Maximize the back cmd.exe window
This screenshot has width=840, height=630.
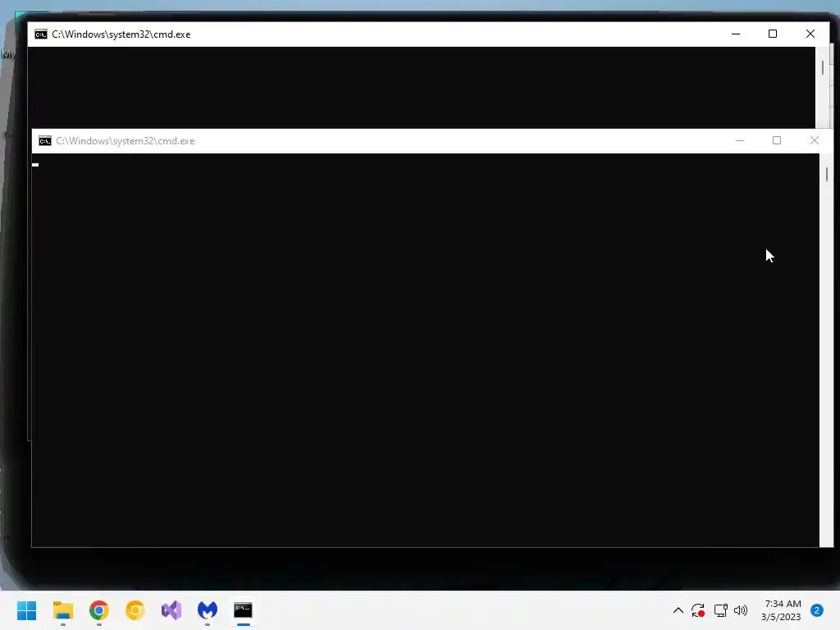click(x=773, y=34)
